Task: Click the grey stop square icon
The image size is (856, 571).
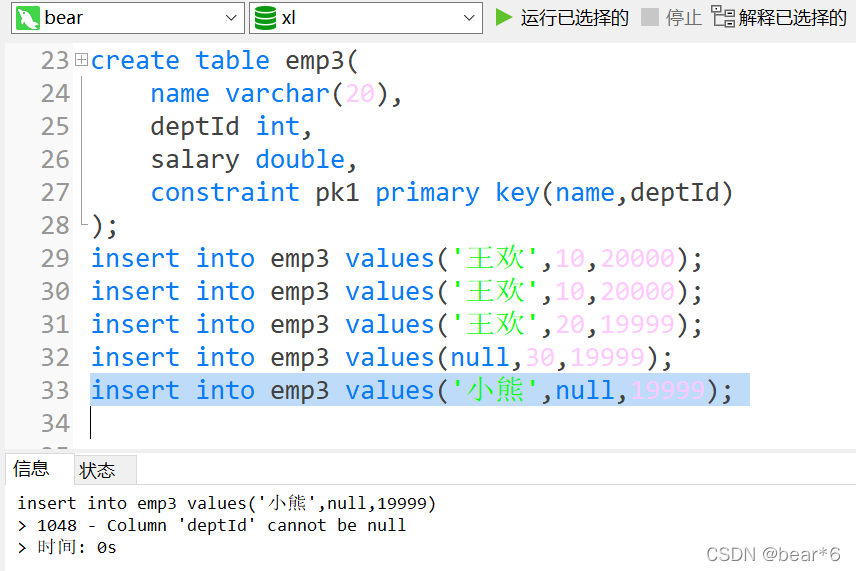Action: [650, 17]
